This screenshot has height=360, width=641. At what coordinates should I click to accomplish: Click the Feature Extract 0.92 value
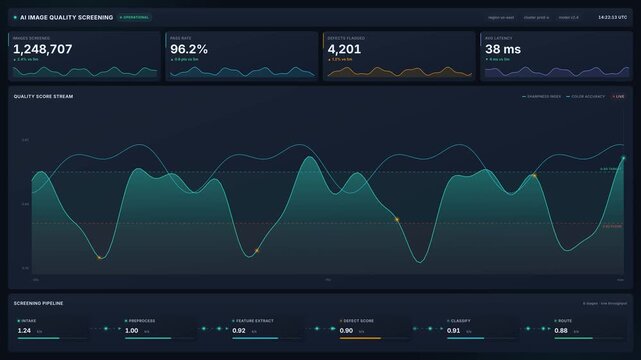pyautogui.click(x=239, y=331)
